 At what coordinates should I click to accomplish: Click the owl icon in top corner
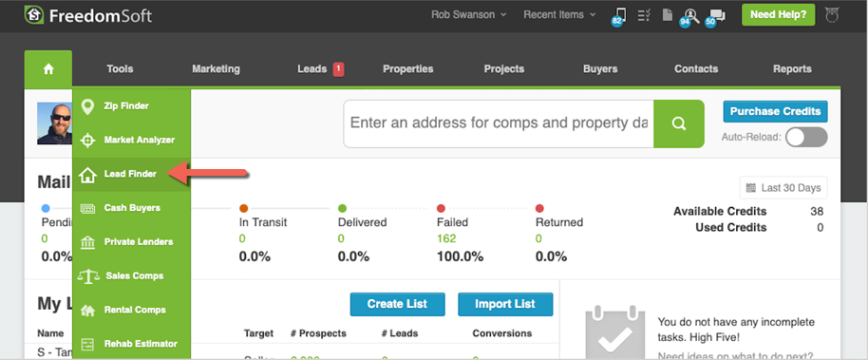tap(832, 15)
